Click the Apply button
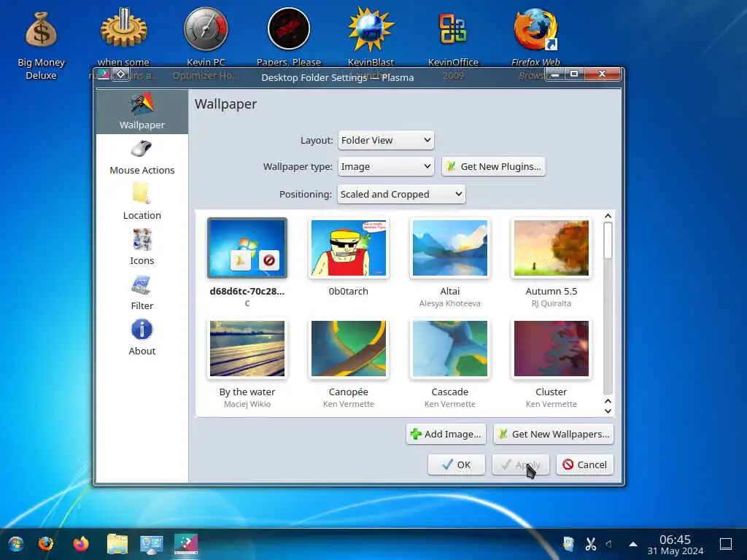Image resolution: width=747 pixels, height=560 pixels. point(521,464)
